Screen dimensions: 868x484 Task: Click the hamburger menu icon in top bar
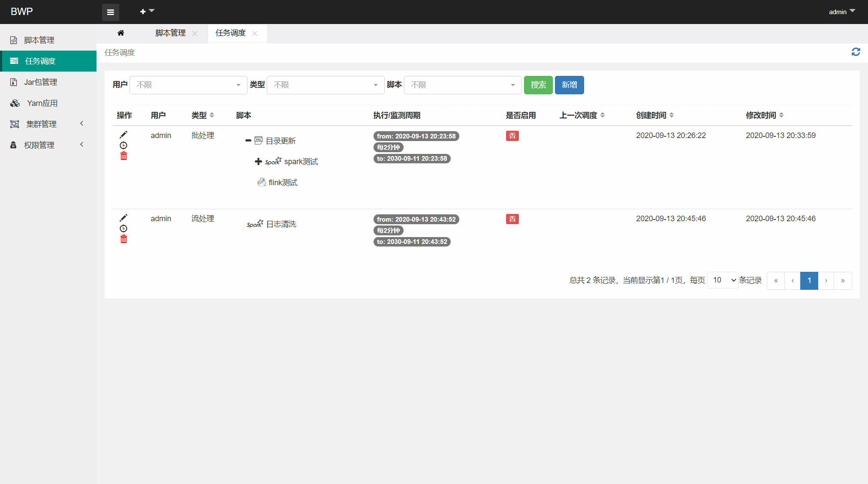110,12
